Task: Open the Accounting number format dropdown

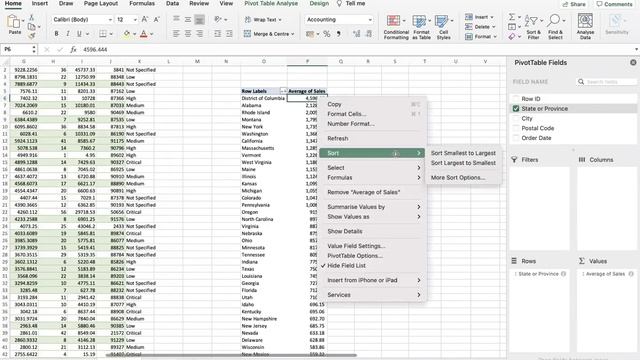Action: (x=370, y=20)
